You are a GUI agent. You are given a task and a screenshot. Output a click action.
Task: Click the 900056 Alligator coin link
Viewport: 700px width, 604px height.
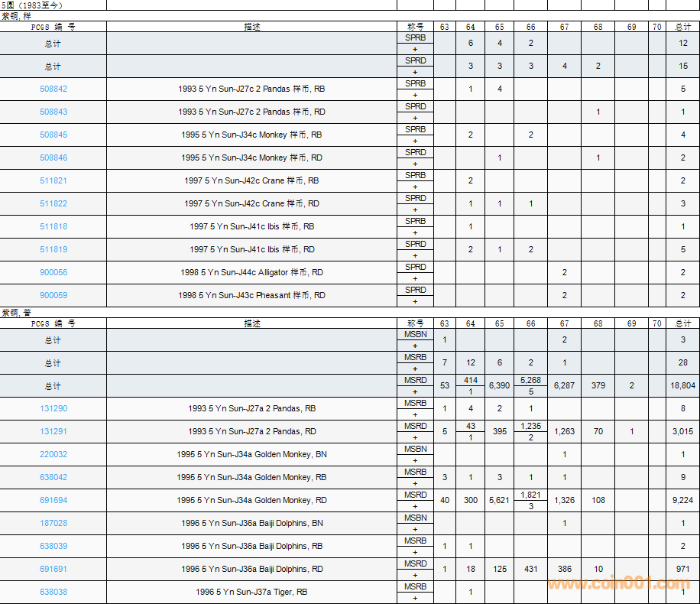click(53, 273)
